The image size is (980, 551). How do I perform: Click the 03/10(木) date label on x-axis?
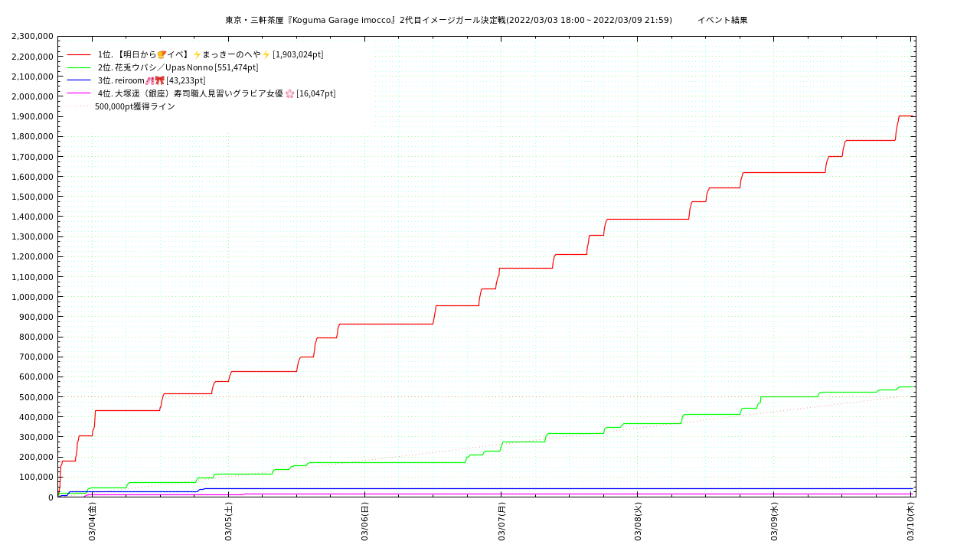[910, 522]
